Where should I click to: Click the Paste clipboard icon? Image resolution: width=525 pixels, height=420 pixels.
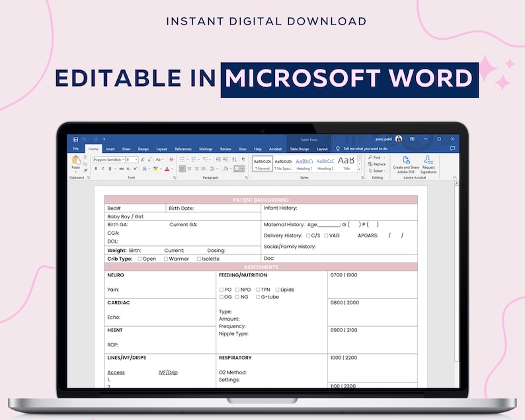(76, 161)
